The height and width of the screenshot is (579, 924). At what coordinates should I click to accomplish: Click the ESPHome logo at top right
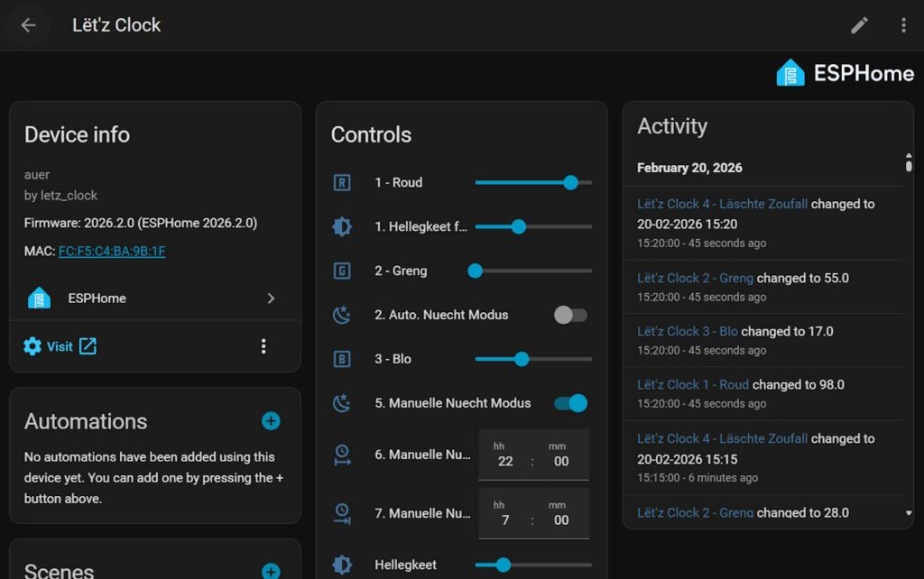pos(845,73)
